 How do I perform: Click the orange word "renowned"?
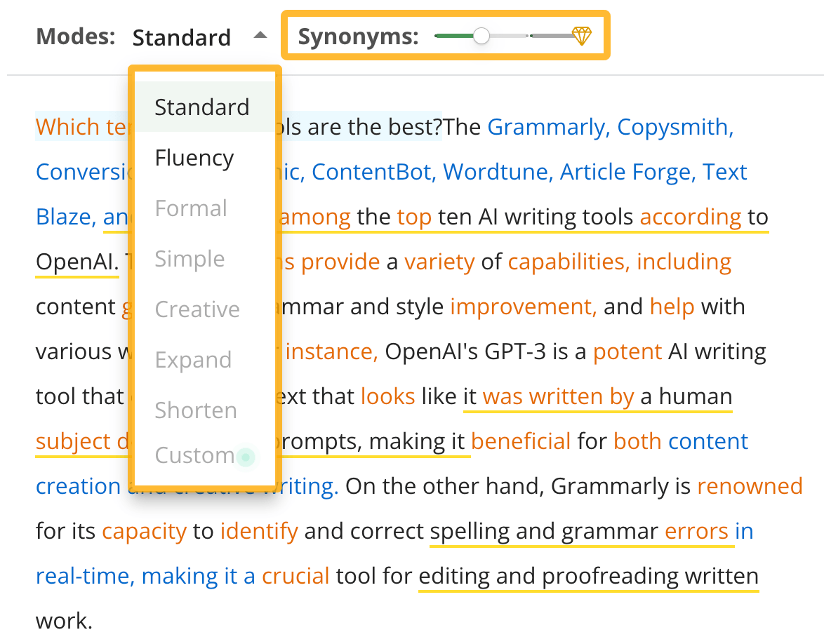(750, 486)
